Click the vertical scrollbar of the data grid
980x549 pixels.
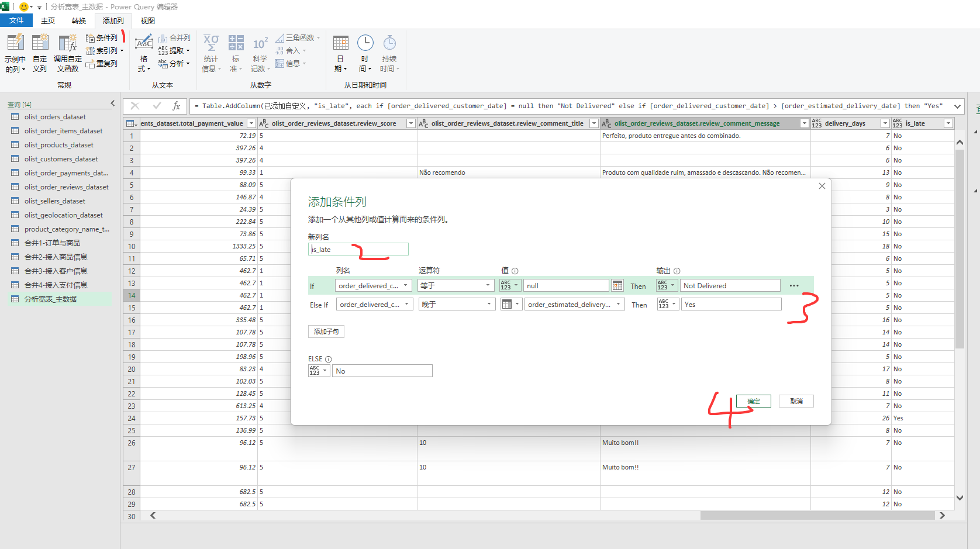[x=960, y=249]
